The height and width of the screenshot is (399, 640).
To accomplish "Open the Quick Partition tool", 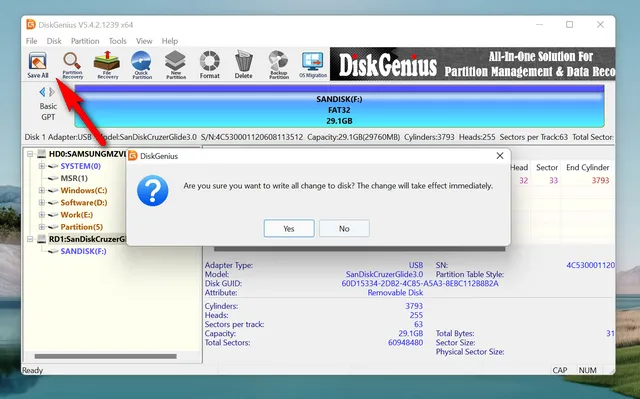I will point(142,65).
